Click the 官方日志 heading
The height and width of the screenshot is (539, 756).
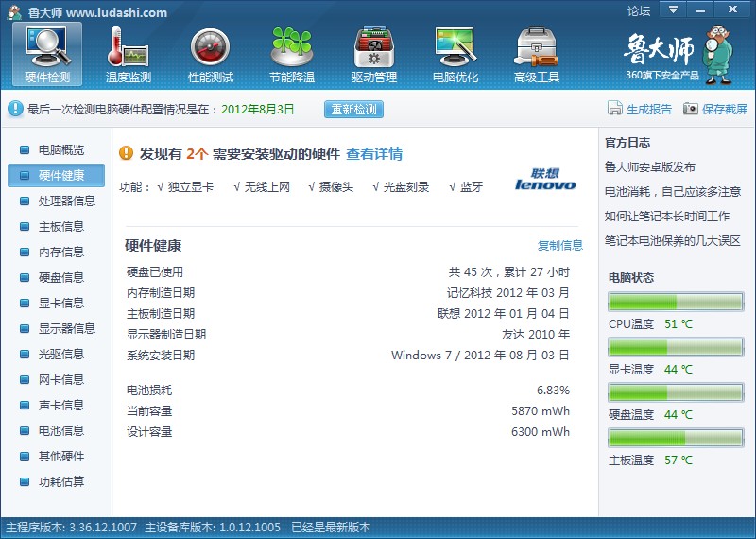tap(627, 143)
